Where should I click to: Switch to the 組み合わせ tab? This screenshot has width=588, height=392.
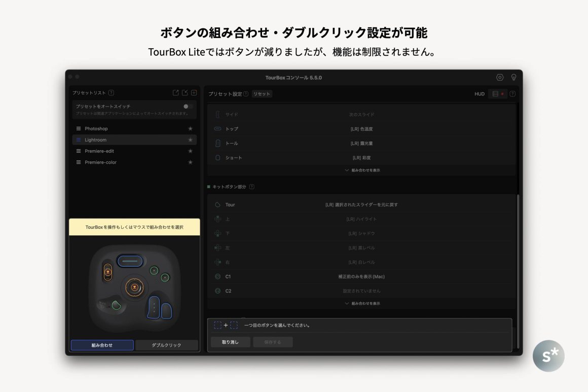pos(102,345)
